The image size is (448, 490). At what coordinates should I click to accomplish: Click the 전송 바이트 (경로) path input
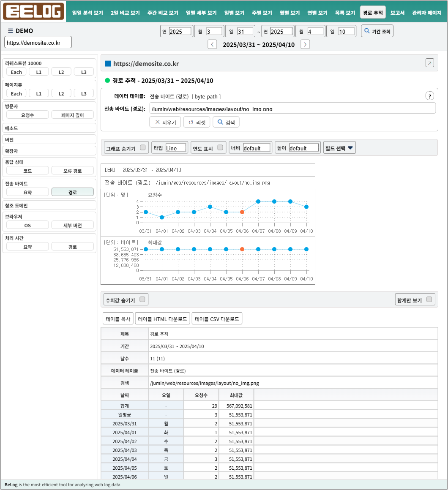click(292, 109)
